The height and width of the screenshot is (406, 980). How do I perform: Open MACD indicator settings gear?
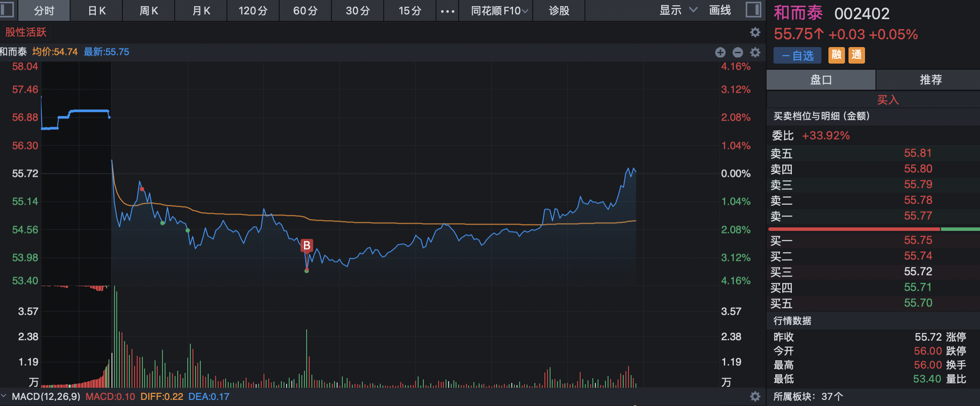tap(755, 396)
